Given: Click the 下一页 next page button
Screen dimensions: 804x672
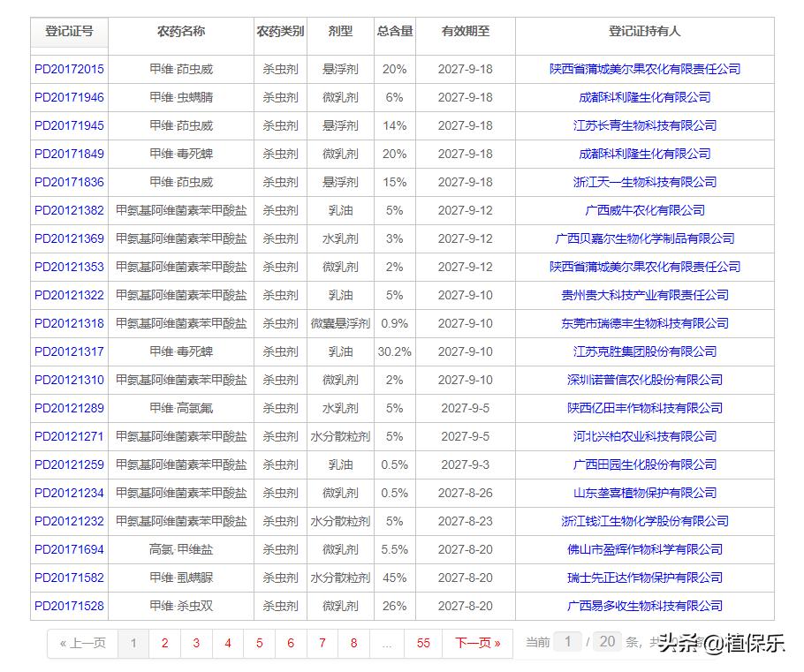Looking at the screenshot, I should click(x=477, y=643).
